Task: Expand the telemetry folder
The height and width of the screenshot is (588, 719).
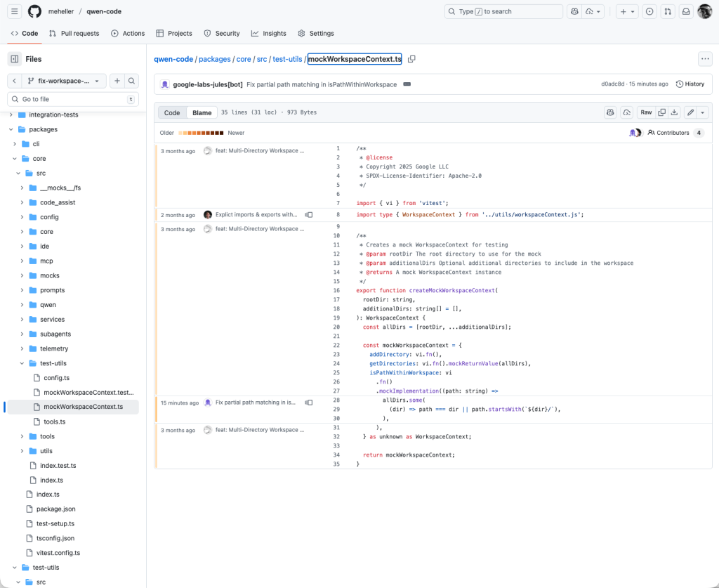Action: click(x=22, y=348)
